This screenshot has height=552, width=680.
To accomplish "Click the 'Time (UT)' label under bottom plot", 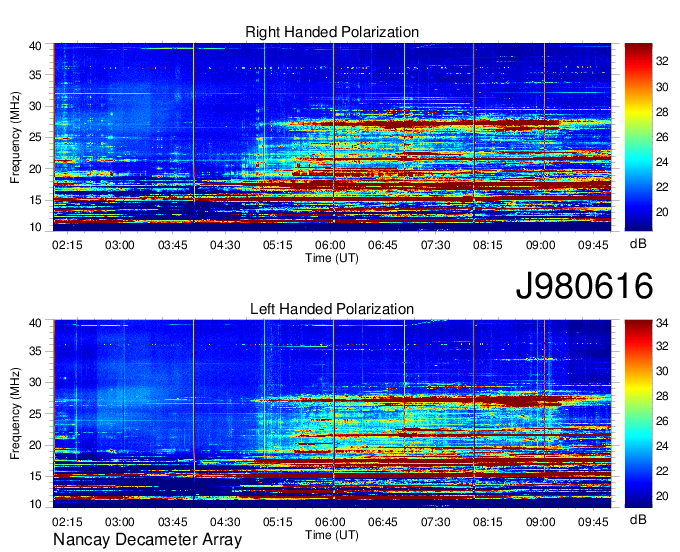I will pyautogui.click(x=332, y=535).
